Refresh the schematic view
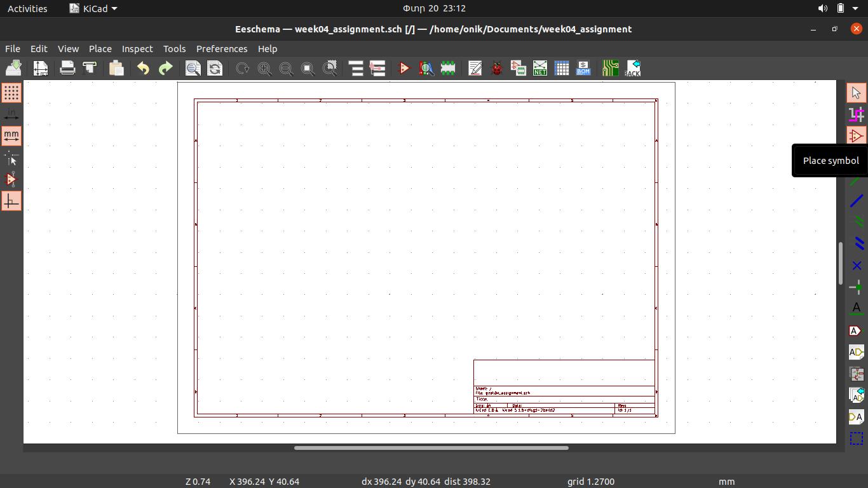Screen dimensions: 868x488 (x=242, y=68)
